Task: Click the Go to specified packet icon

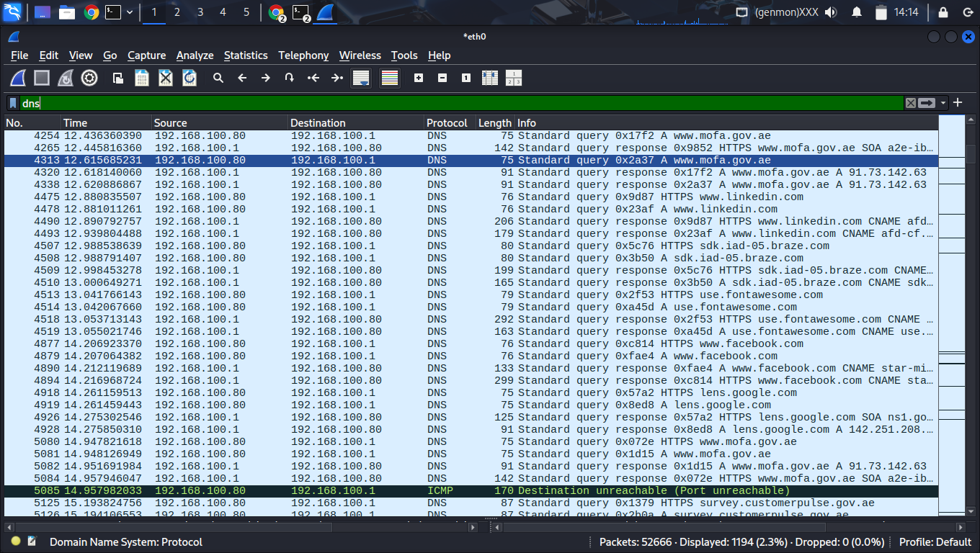Action: 290,78
